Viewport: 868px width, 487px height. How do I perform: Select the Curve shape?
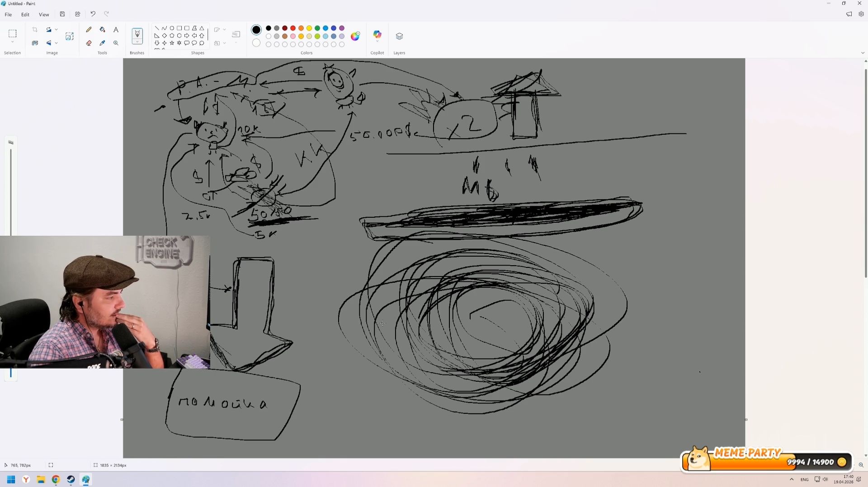tap(164, 28)
